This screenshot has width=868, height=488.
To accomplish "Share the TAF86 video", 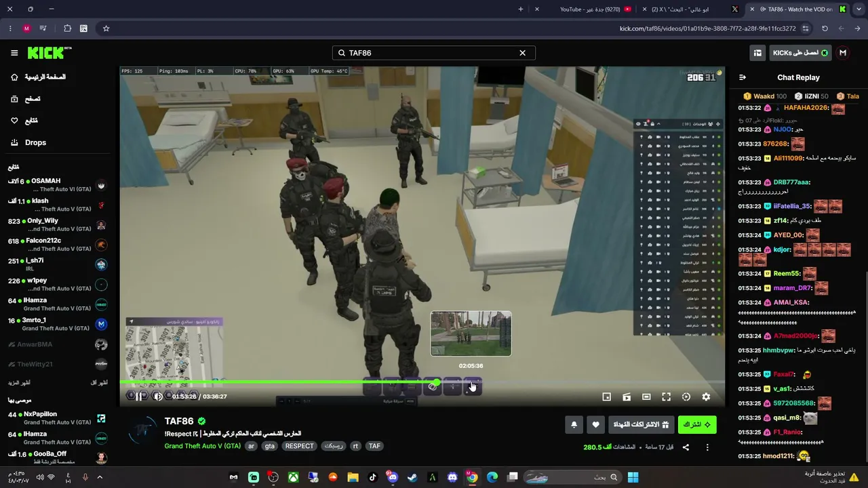I will click(x=686, y=447).
